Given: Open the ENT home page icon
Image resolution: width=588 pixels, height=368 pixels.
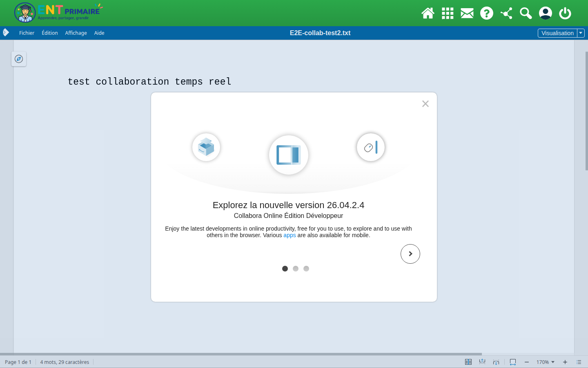Looking at the screenshot, I should coord(428,13).
